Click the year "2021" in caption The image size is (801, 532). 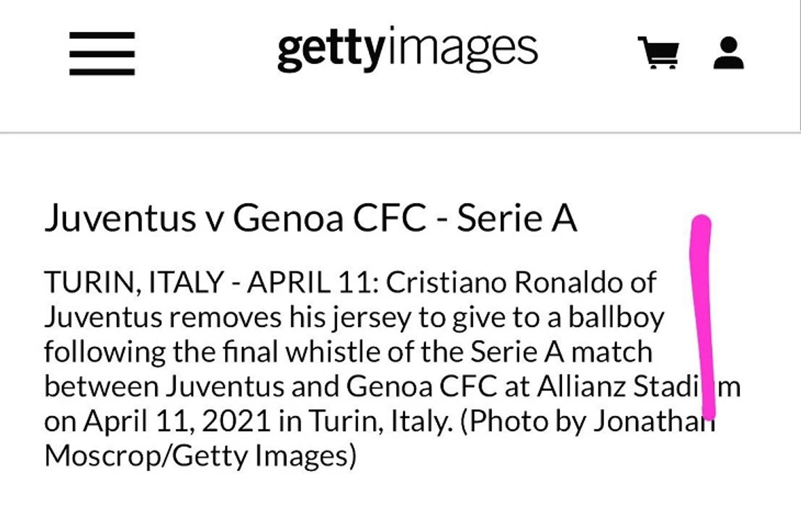(x=236, y=421)
